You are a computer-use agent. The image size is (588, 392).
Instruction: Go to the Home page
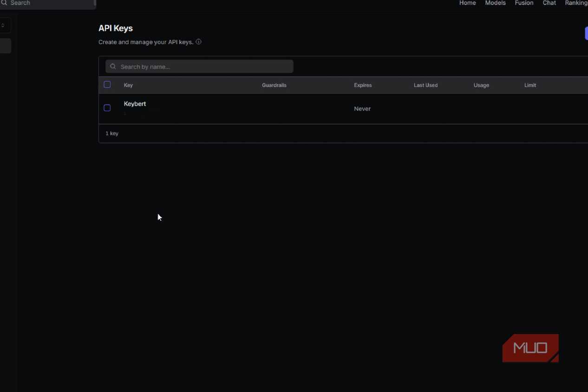(468, 3)
